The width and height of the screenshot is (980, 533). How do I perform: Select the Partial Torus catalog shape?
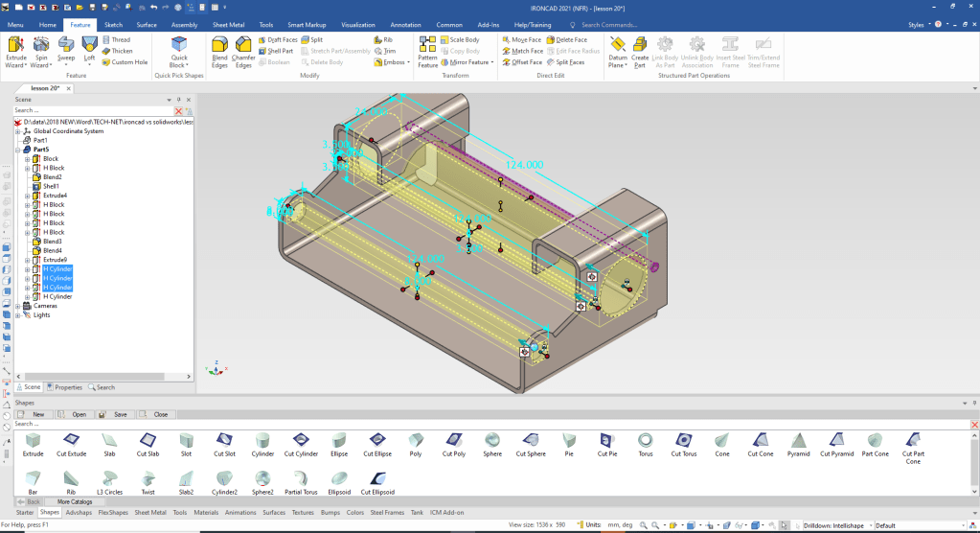(301, 480)
